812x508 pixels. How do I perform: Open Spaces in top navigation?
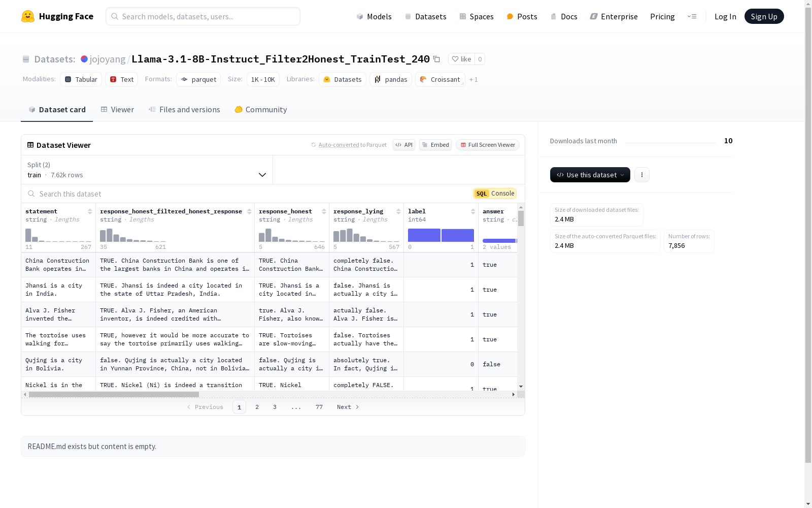coord(477,16)
